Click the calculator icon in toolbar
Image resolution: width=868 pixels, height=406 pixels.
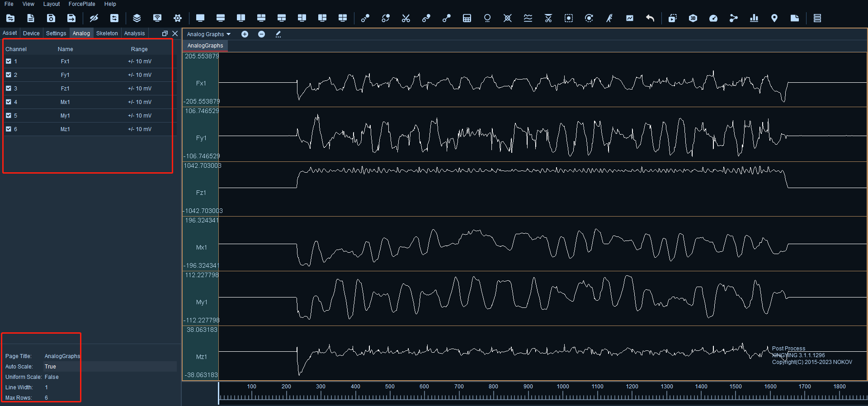[467, 18]
